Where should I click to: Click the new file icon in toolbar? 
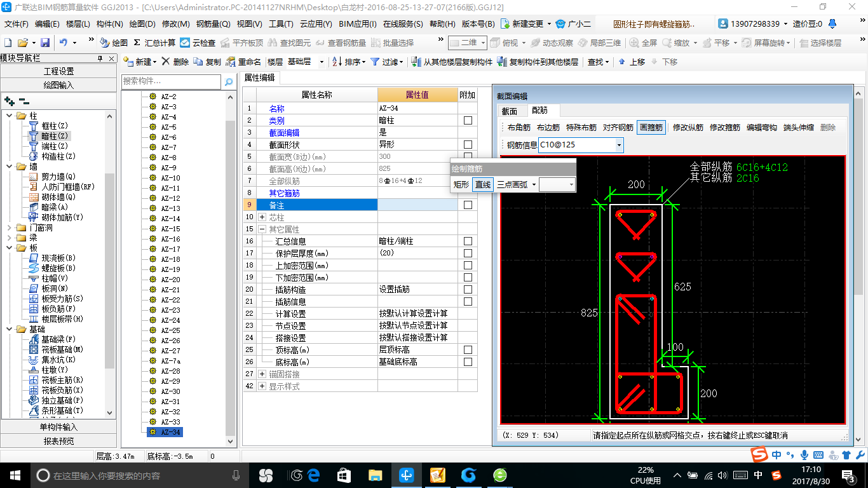8,43
